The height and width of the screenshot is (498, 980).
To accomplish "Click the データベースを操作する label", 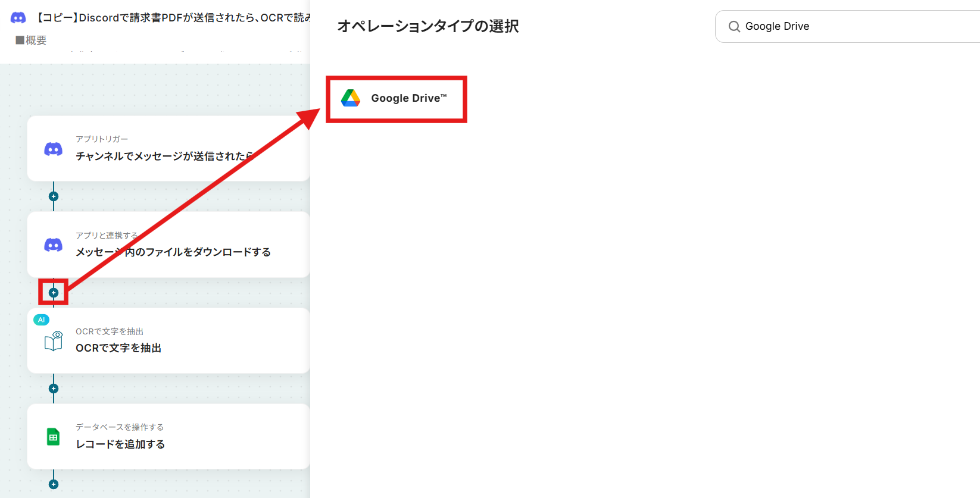I will [120, 427].
